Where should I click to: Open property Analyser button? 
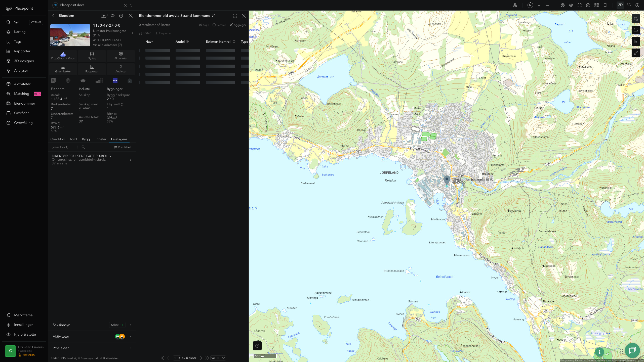(121, 69)
